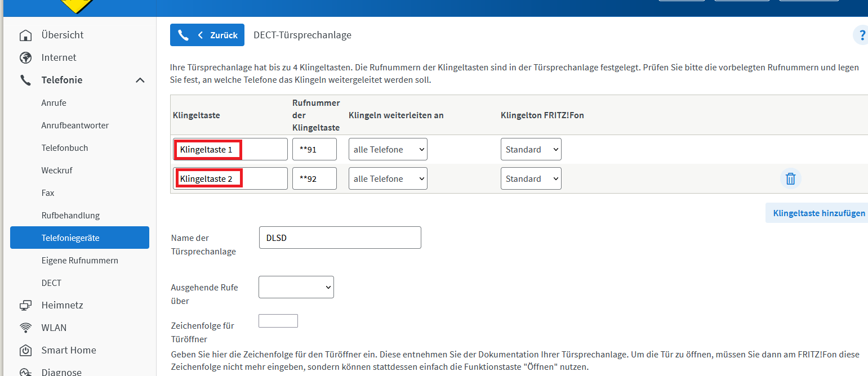Open ringtone dropdown for Klingeltaste 2

click(531, 179)
